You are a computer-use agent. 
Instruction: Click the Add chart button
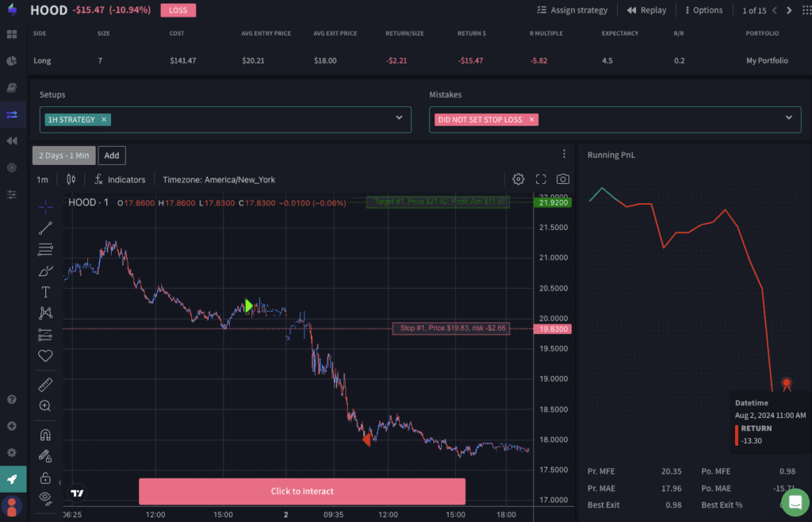click(112, 155)
